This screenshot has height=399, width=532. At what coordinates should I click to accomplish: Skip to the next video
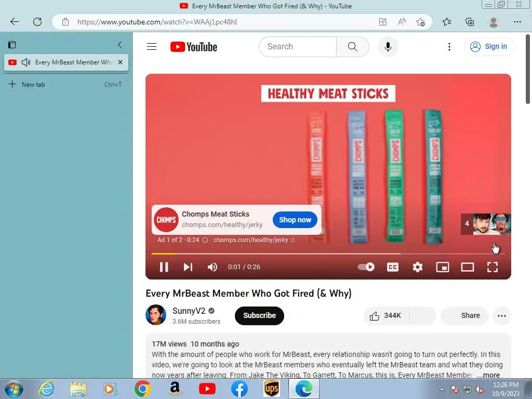[188, 267]
